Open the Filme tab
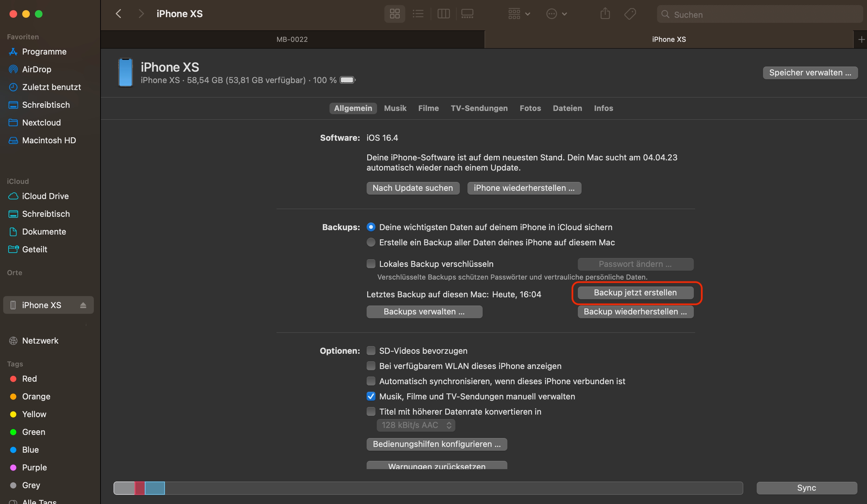867x504 pixels. pyautogui.click(x=428, y=108)
